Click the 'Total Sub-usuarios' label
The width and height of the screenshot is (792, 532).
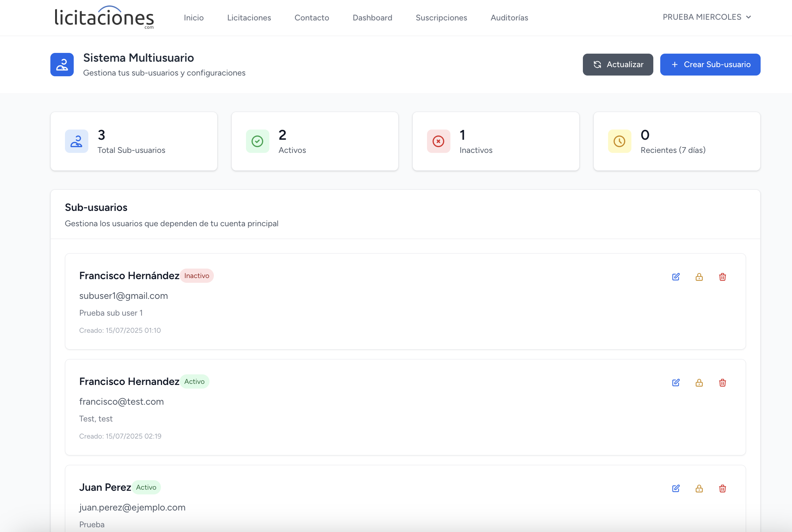(x=131, y=150)
